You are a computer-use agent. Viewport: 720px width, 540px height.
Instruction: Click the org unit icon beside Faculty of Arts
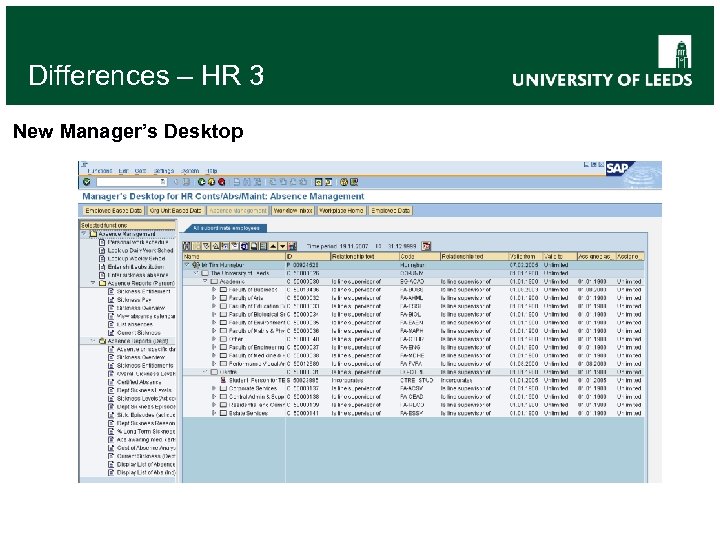point(223,298)
